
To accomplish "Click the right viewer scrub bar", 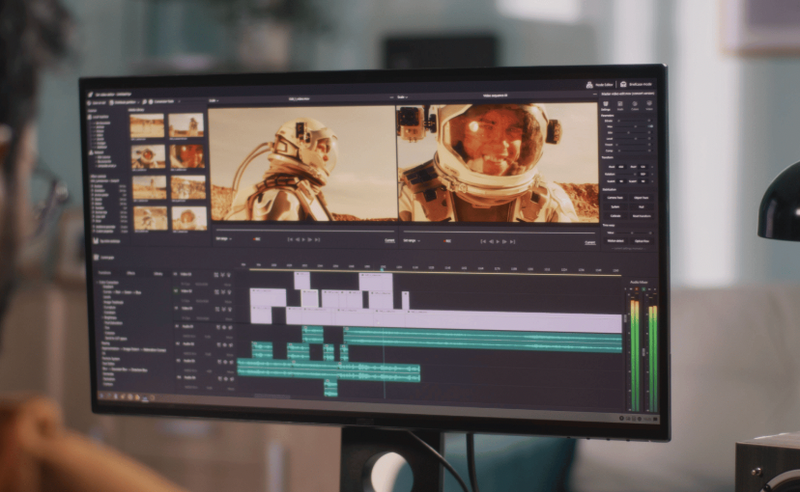I will coord(497,232).
